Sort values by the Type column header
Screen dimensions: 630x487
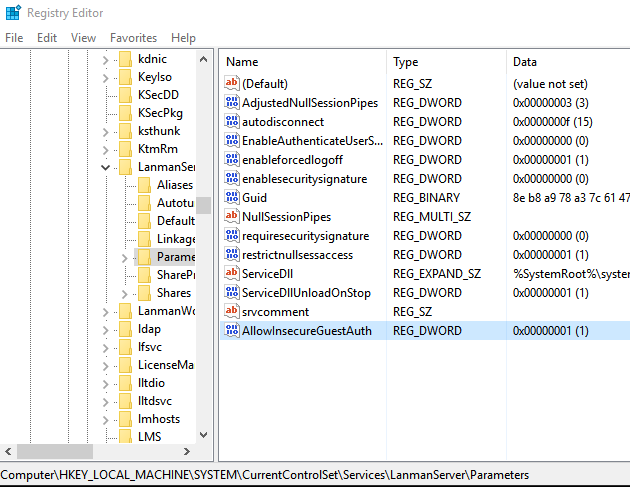[x=446, y=62]
